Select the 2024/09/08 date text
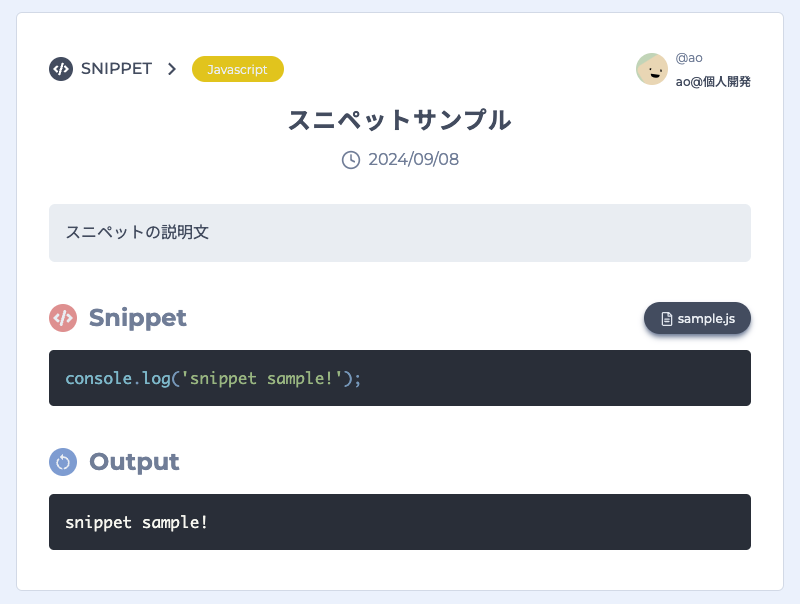Image resolution: width=800 pixels, height=604 pixels. tap(413, 160)
